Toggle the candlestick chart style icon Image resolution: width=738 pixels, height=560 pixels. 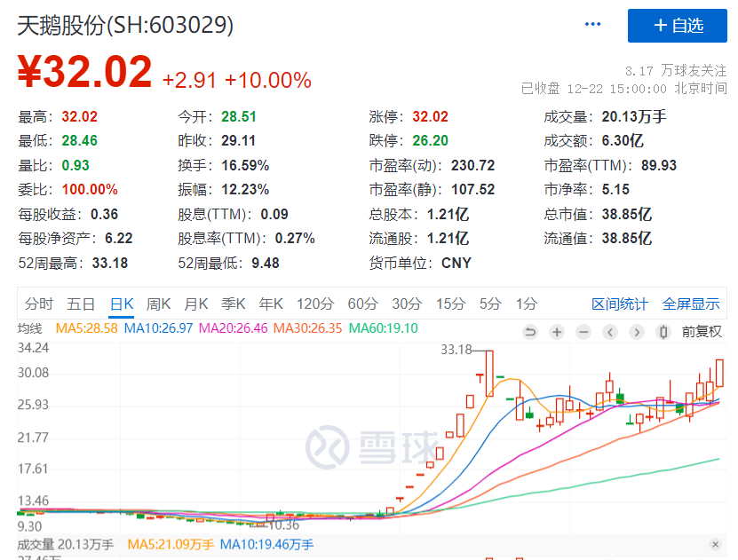[x=663, y=332]
